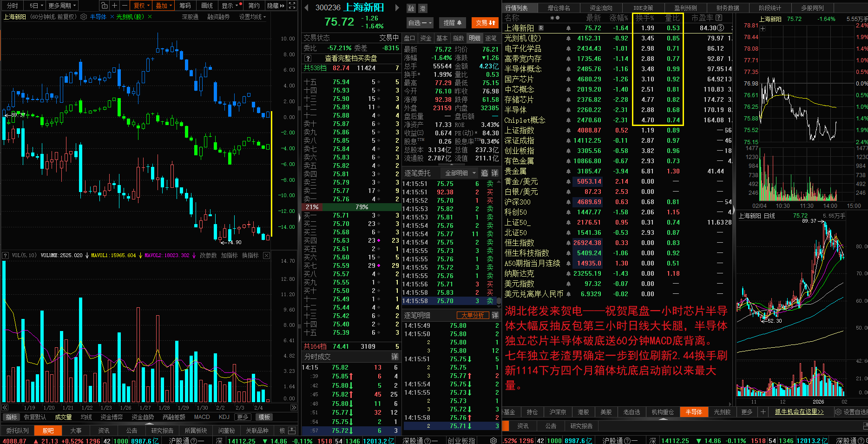Toggle 画线 drawing tools

pyautogui.click(x=207, y=6)
